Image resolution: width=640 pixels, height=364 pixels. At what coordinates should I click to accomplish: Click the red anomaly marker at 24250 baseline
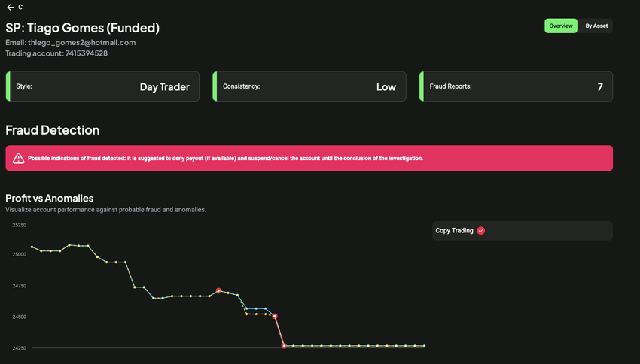[284, 346]
